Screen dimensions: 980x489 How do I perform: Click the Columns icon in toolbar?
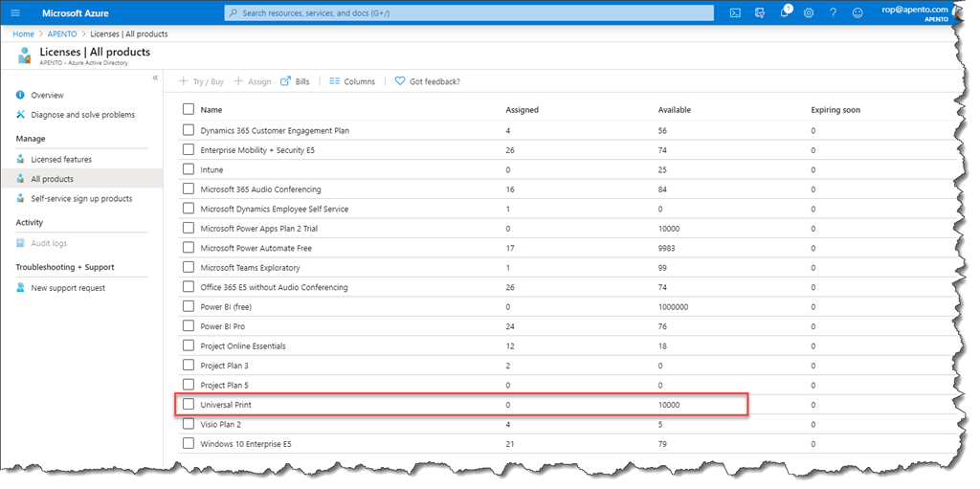click(334, 81)
